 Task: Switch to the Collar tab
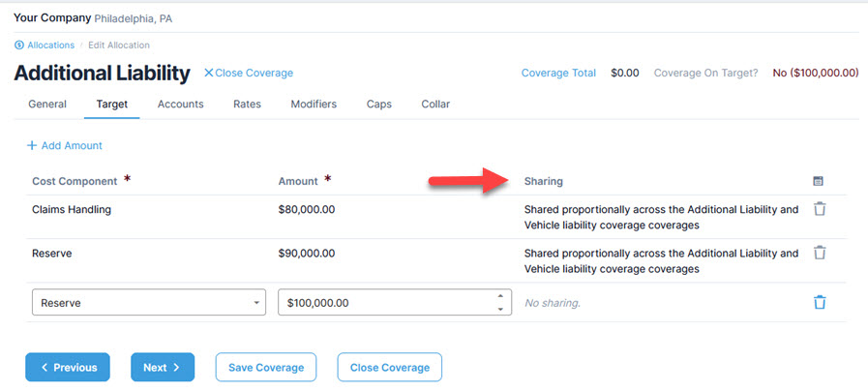click(x=435, y=105)
